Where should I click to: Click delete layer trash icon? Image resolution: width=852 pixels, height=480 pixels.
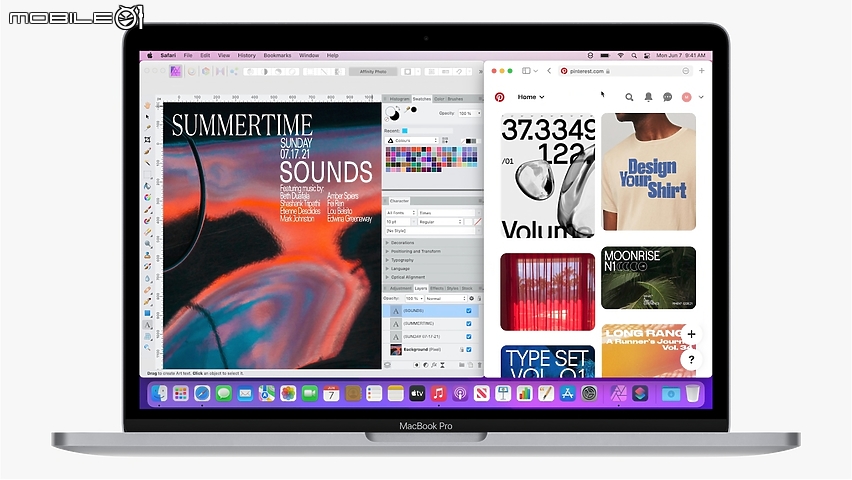coord(479,365)
